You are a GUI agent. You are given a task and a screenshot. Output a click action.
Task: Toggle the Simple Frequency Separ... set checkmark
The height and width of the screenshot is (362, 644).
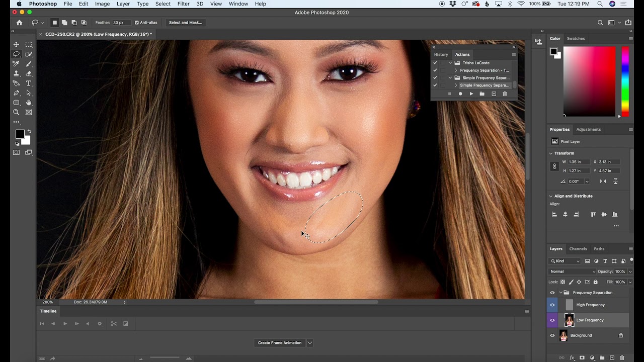tap(435, 78)
